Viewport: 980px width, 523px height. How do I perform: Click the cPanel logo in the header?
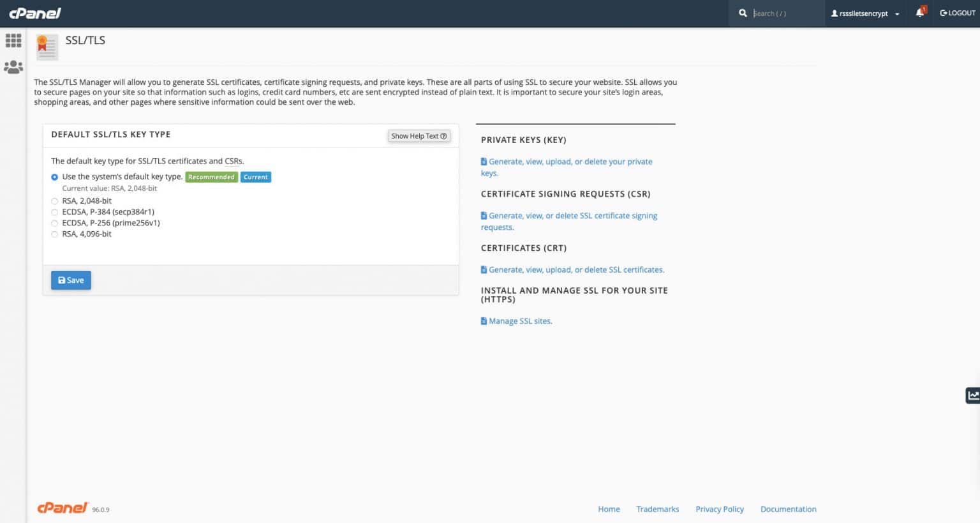coord(35,13)
